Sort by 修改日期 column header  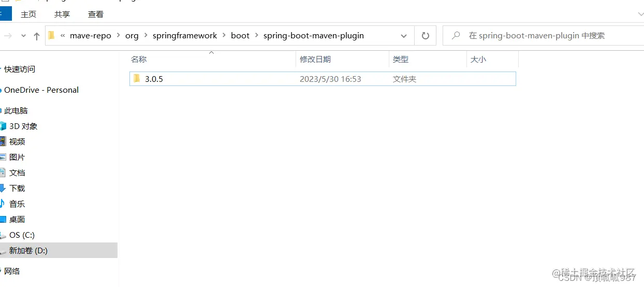click(315, 60)
